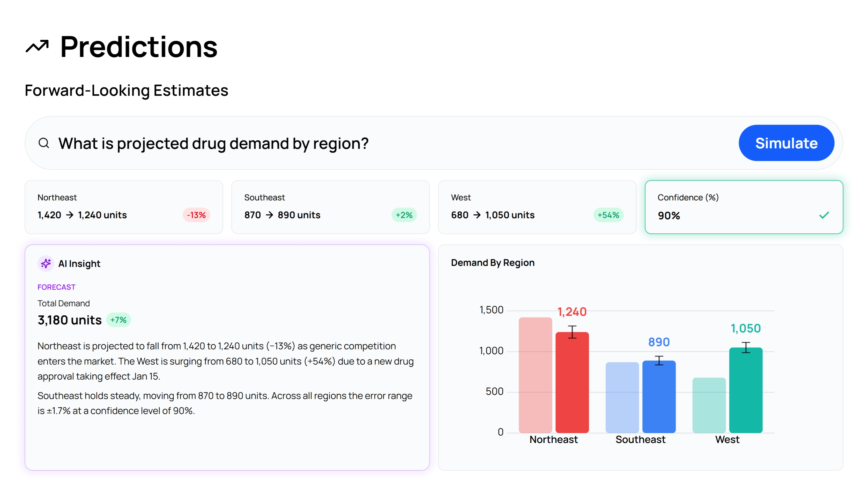Click the arrow icon in Southeast card
Viewport: 868px width, 495px height.
coord(270,215)
